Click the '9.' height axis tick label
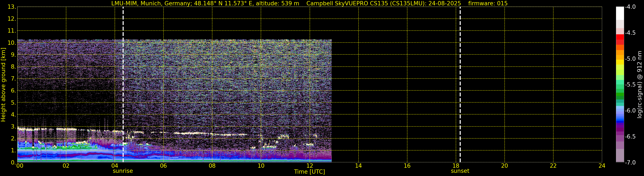This screenshot has width=644, height=176. point(13,55)
